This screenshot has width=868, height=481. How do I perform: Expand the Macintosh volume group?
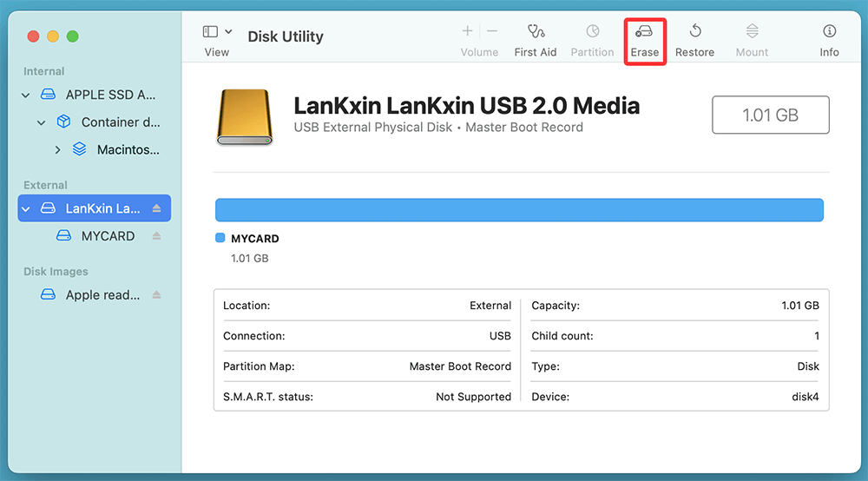[57, 149]
